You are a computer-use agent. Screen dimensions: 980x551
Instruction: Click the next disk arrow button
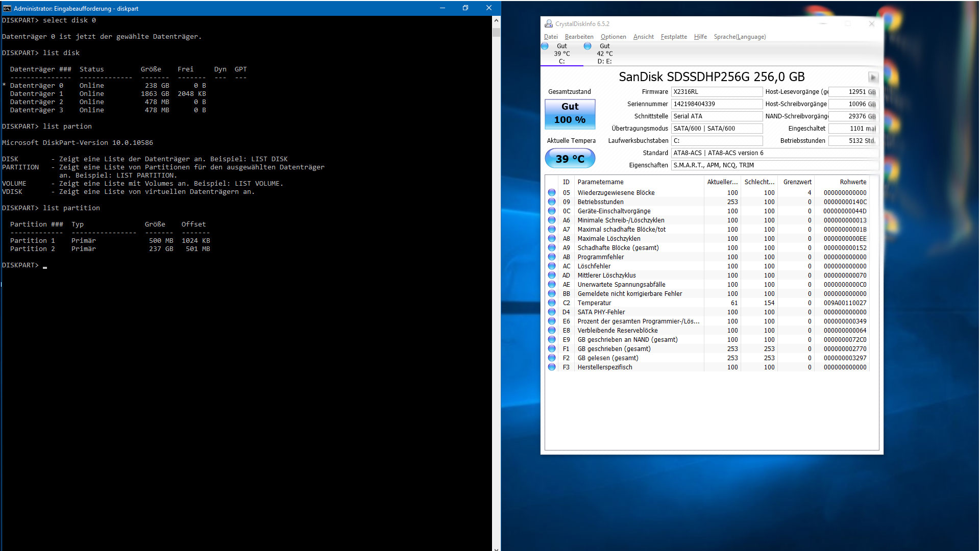pos(873,78)
